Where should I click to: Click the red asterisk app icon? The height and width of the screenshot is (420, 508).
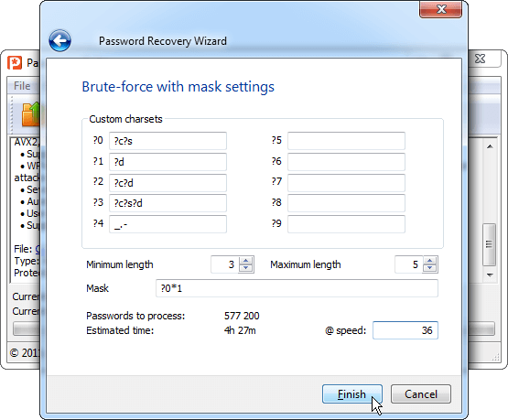(x=15, y=63)
